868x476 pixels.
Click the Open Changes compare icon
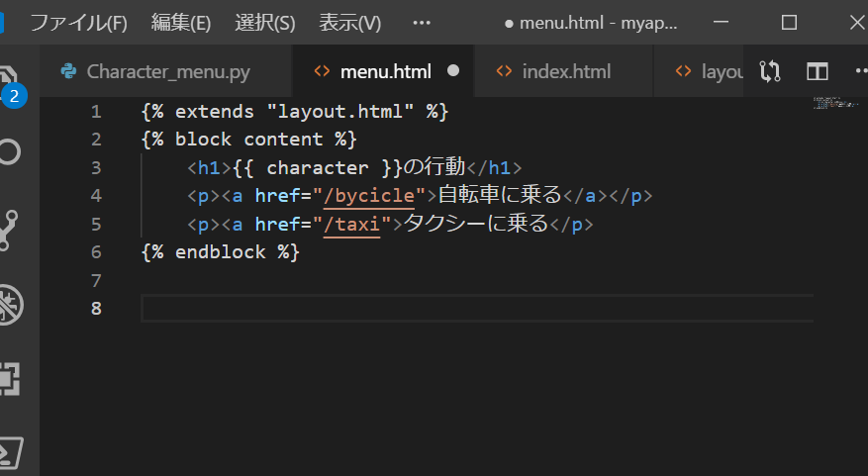770,71
